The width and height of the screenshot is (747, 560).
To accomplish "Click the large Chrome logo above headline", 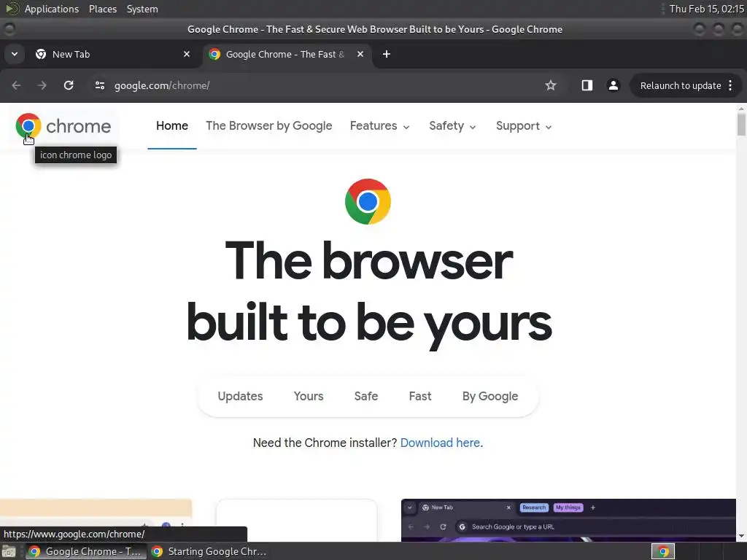I will (x=368, y=201).
